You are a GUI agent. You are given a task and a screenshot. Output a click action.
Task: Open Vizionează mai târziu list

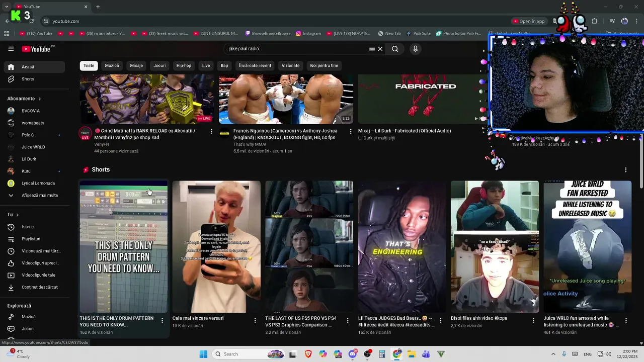coord(34,251)
